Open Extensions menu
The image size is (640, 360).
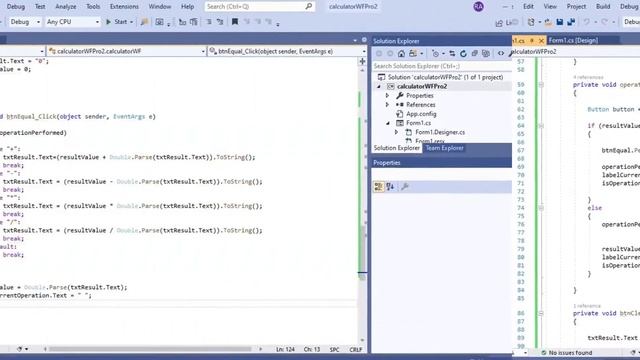[124, 7]
